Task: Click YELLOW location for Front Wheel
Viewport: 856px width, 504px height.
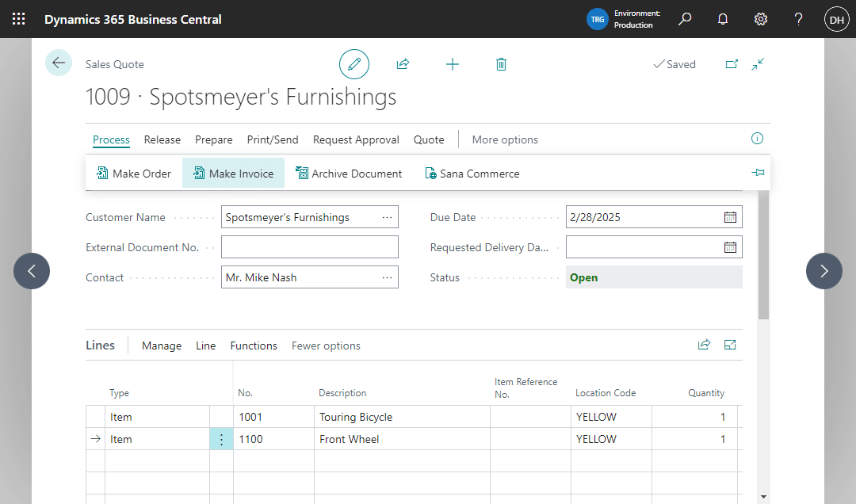Action: click(611, 439)
